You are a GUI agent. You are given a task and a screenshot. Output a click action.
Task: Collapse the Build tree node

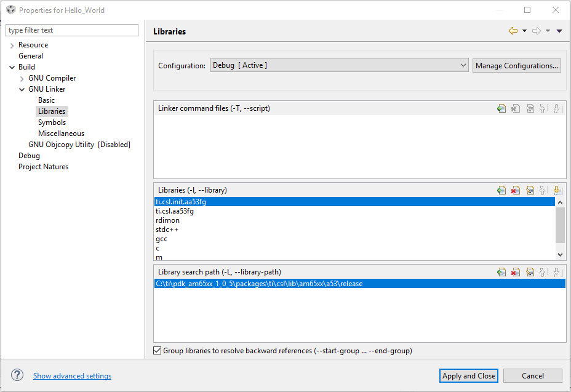(12, 68)
